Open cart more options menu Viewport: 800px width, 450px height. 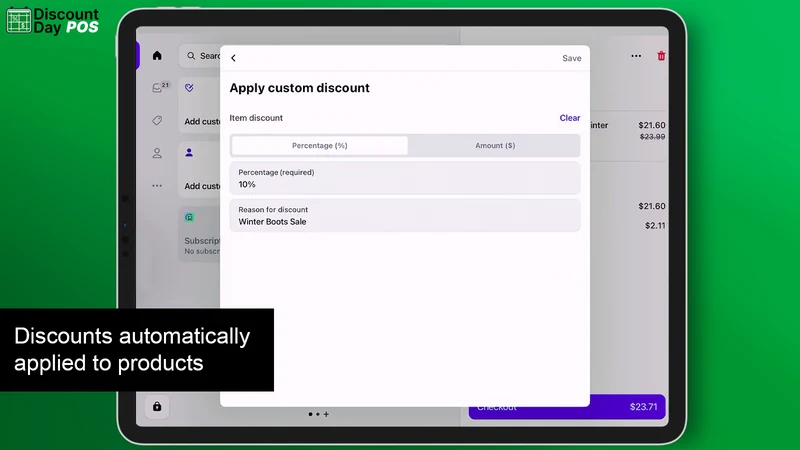pyautogui.click(x=636, y=56)
